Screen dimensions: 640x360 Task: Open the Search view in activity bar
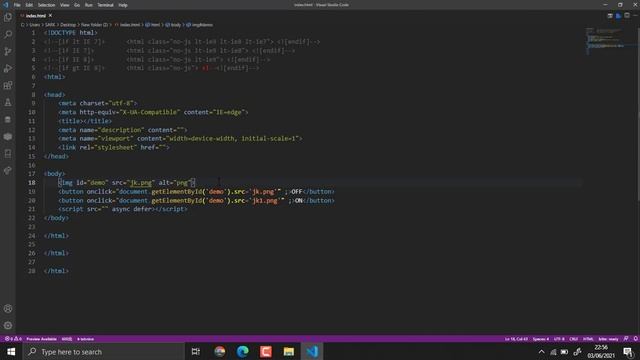click(8, 34)
